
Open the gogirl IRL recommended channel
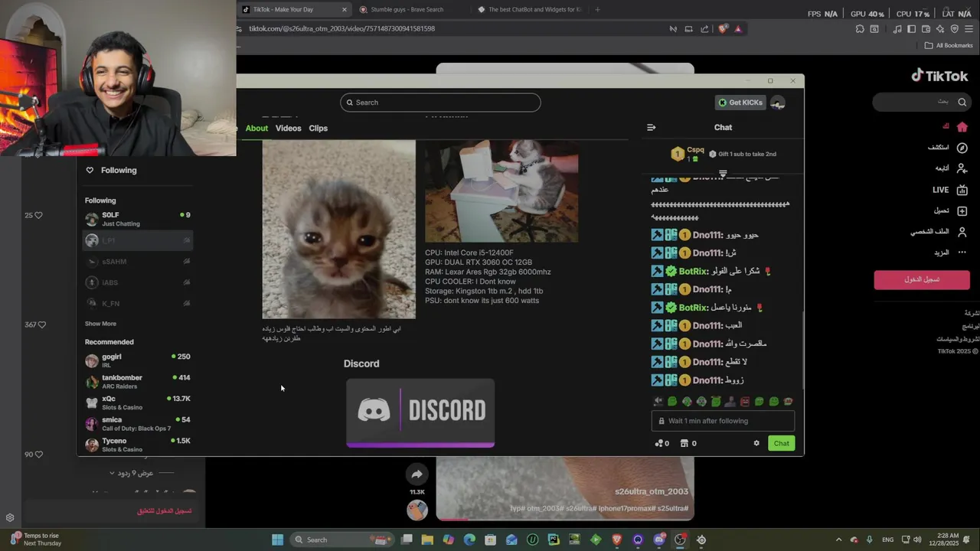coord(137,360)
